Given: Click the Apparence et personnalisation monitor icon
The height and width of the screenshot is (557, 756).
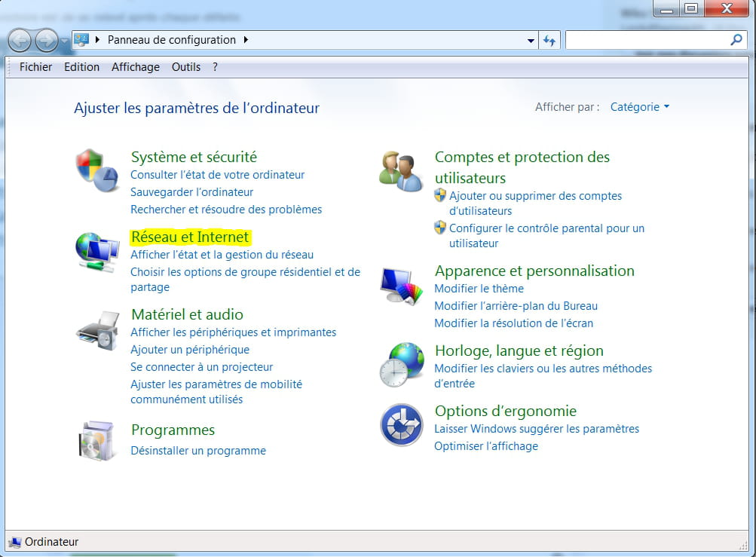Looking at the screenshot, I should [401, 286].
